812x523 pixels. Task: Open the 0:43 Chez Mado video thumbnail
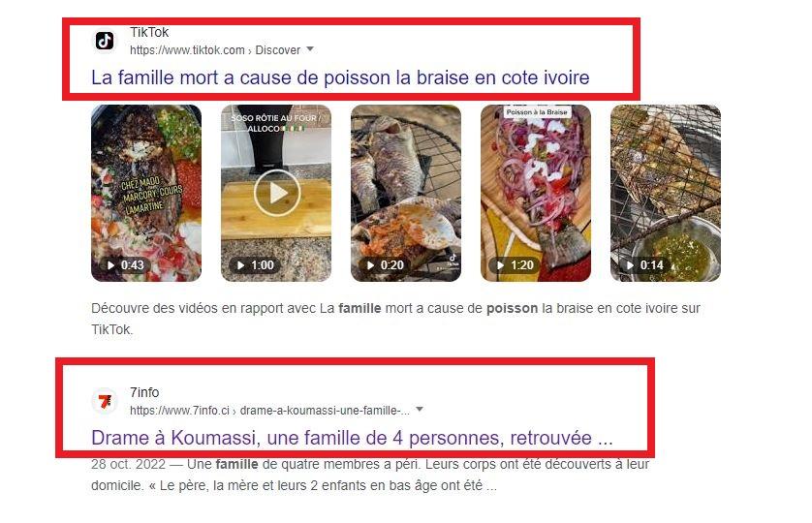146,193
